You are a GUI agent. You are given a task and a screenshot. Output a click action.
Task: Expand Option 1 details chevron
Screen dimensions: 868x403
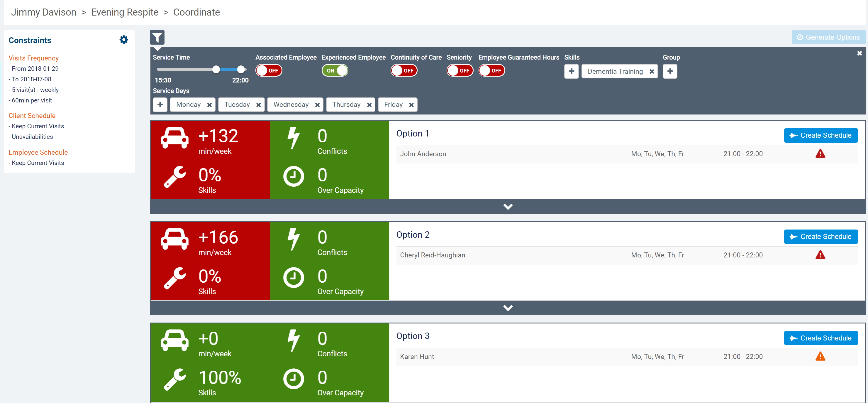(507, 206)
